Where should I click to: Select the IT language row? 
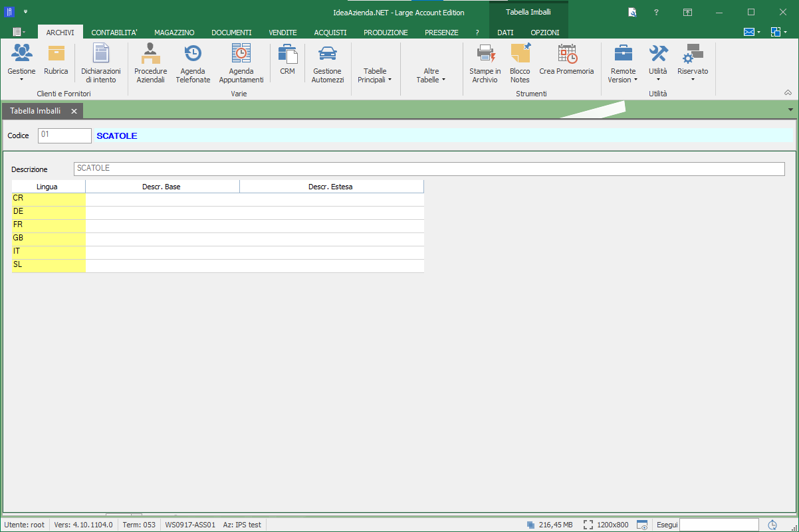217,252
